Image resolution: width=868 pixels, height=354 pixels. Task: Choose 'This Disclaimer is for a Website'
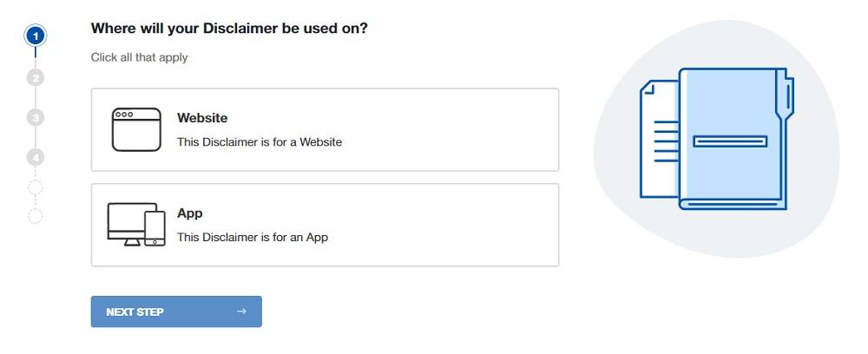(260, 142)
